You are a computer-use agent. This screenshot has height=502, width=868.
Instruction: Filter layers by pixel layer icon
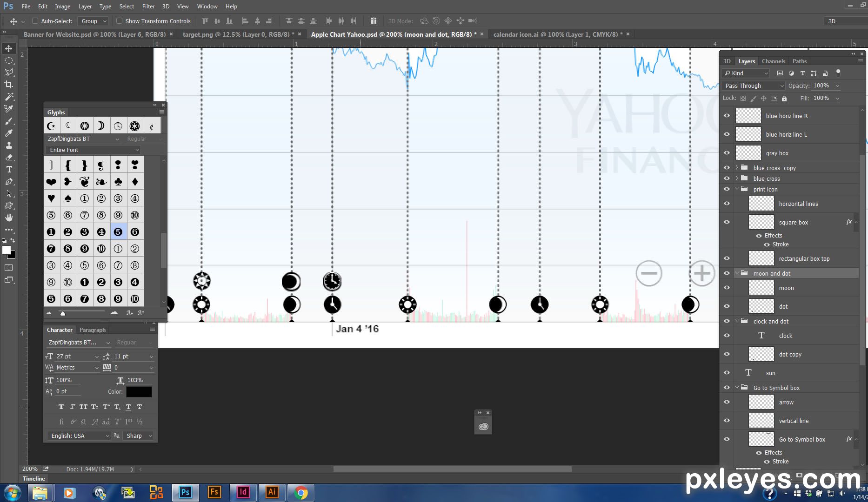(780, 73)
